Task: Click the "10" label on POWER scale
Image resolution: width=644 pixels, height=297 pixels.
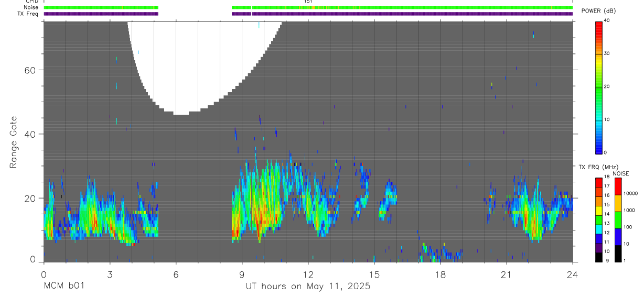Action: point(606,120)
